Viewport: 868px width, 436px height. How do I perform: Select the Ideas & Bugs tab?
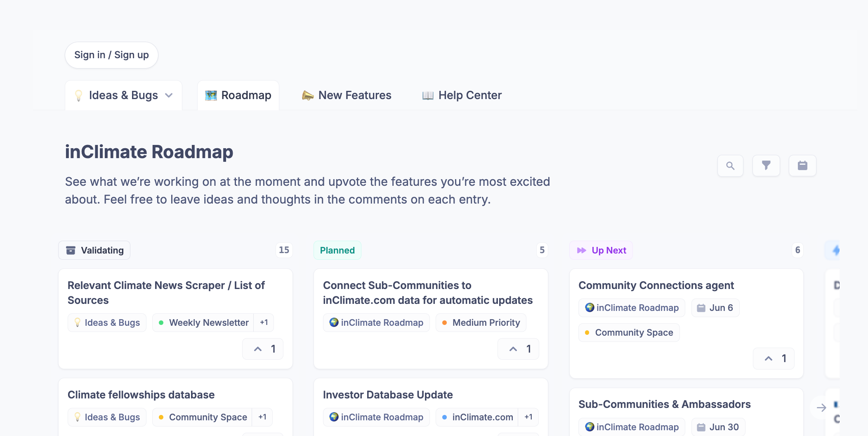123,95
